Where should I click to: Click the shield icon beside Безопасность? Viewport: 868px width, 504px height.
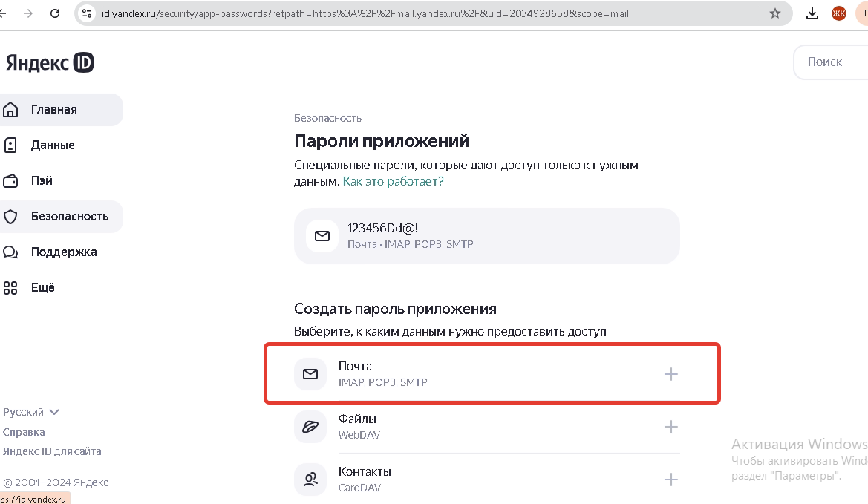pyautogui.click(x=10, y=216)
